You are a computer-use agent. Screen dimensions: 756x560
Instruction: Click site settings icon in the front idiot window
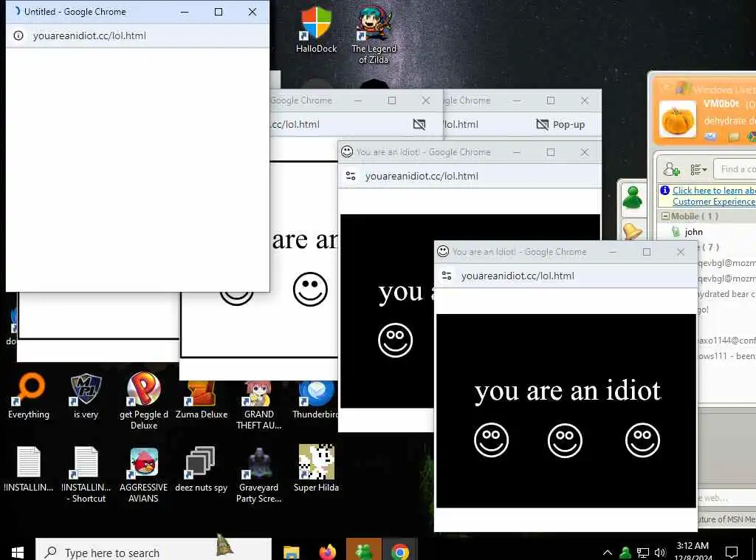click(x=447, y=276)
